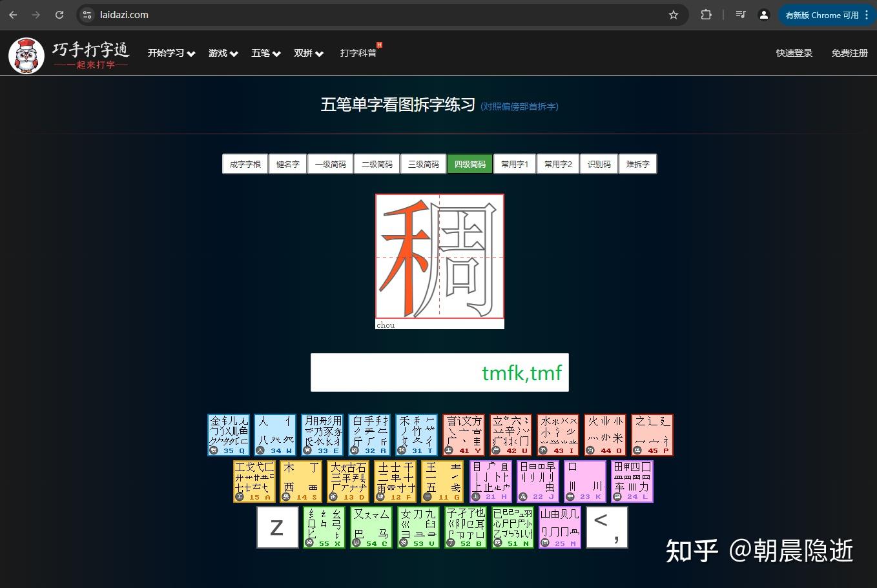Click the 45 P key card
This screenshot has height=588, width=877.
point(652,435)
